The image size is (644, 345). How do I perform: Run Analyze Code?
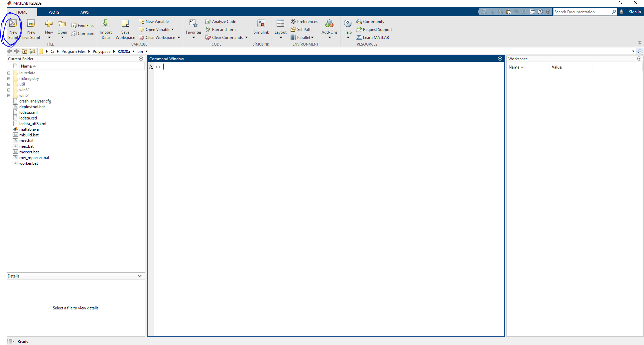pyautogui.click(x=221, y=21)
